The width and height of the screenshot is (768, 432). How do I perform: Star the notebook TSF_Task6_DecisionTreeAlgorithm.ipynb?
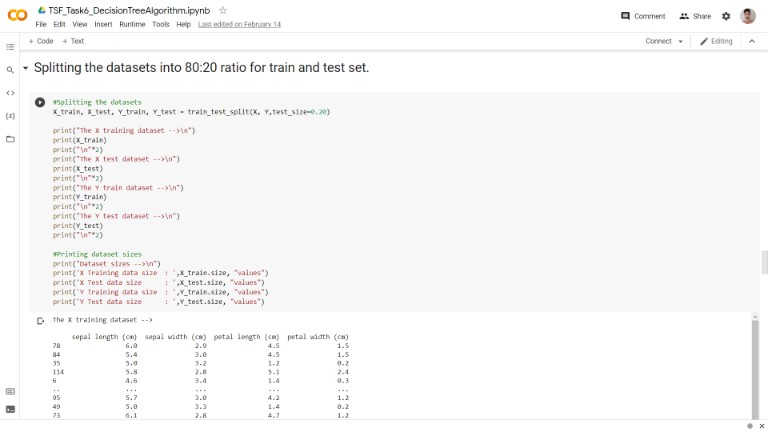point(223,10)
